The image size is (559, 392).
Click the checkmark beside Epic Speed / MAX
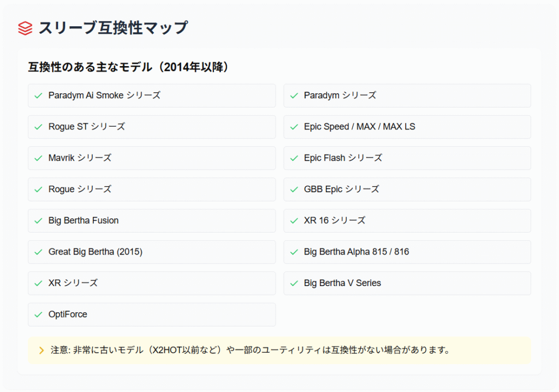[x=294, y=127]
